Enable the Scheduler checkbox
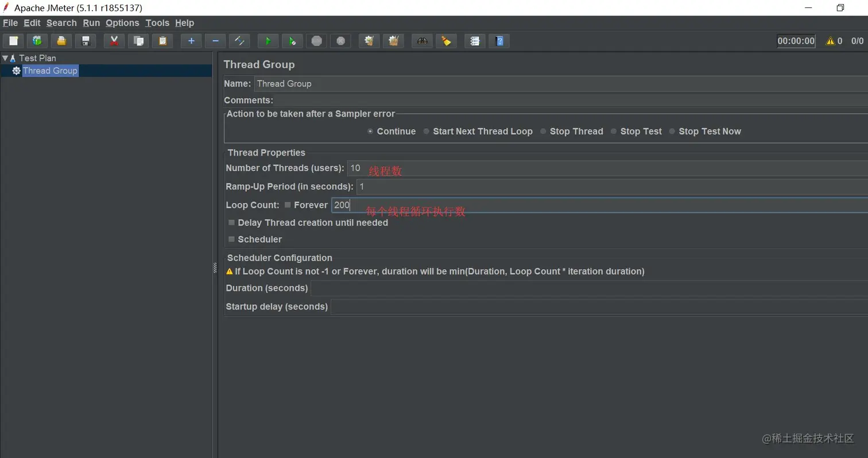This screenshot has width=868, height=458. click(232, 239)
